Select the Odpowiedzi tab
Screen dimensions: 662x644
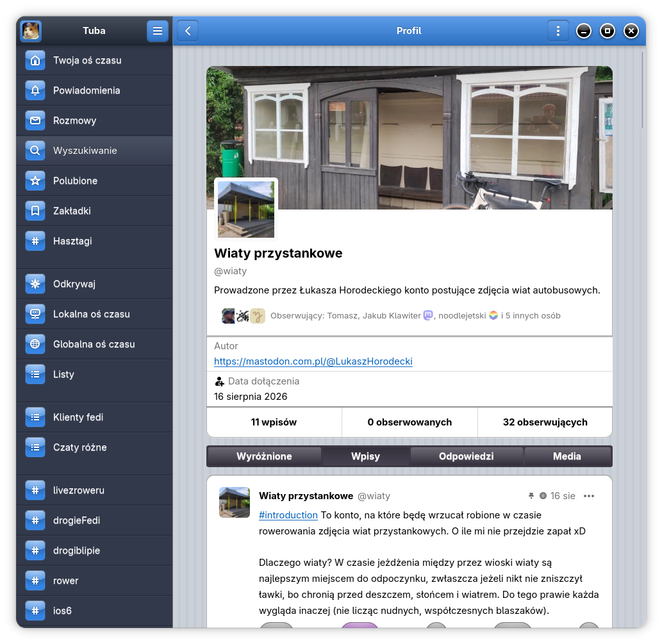pyautogui.click(x=466, y=456)
